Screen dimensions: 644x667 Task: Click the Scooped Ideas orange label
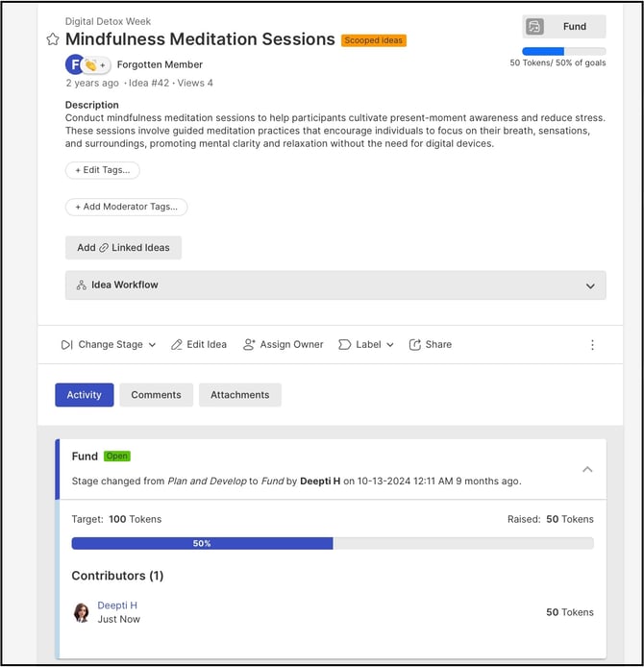tap(373, 40)
